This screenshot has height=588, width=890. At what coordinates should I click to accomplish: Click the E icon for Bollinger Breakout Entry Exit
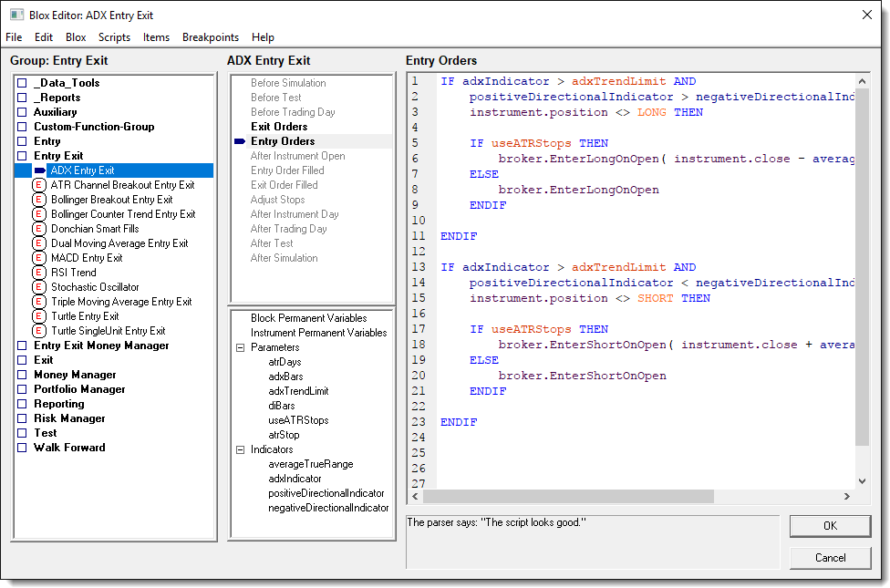(39, 200)
